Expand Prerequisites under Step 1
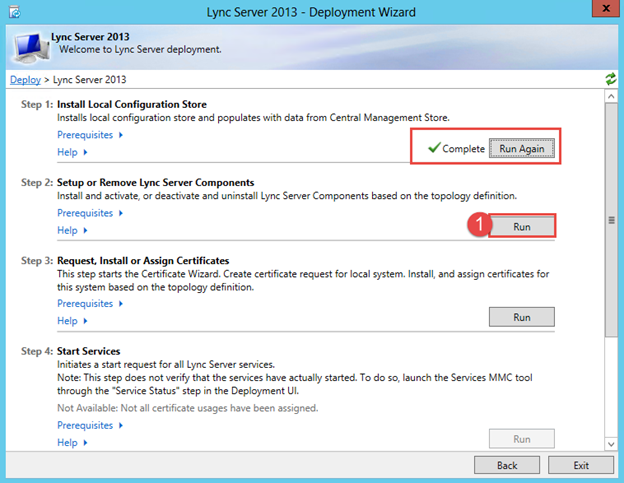This screenshot has height=483, width=624. point(89,134)
